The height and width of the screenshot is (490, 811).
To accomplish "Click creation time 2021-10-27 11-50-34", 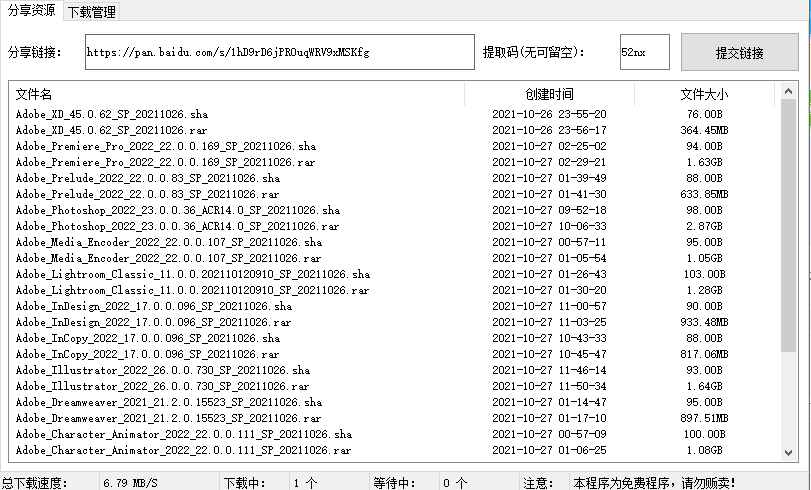I will 549,387.
